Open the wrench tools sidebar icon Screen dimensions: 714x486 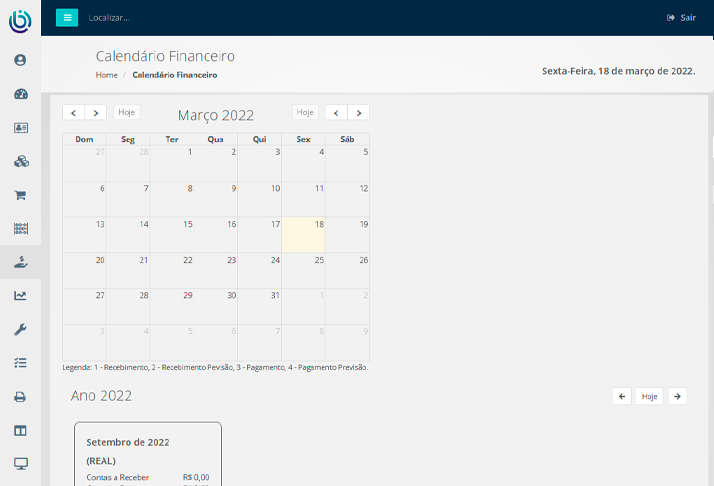tap(20, 329)
